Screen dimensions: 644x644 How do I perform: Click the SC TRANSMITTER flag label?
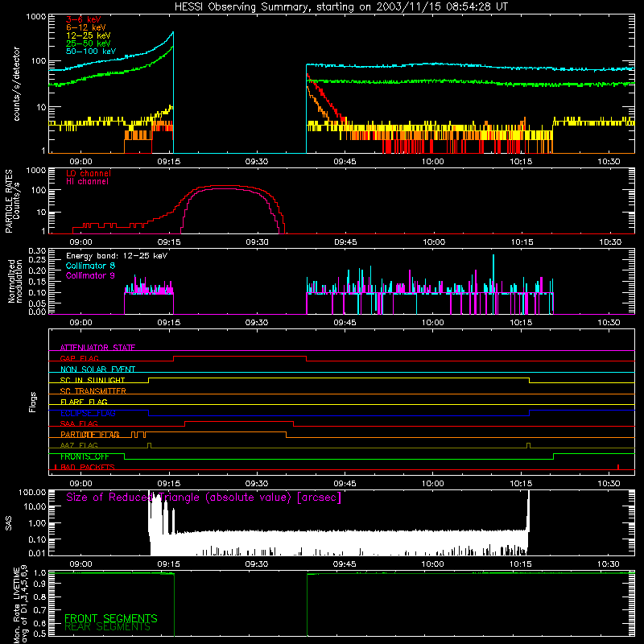point(93,391)
